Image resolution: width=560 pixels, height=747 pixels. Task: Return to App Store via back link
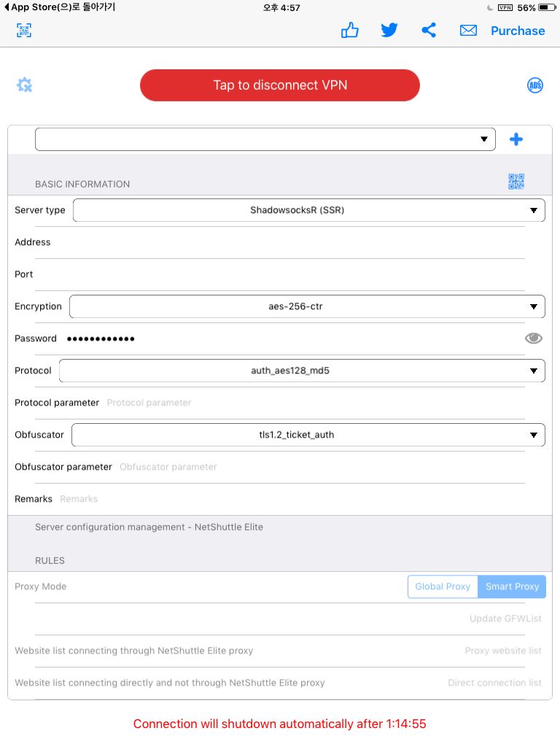click(60, 7)
